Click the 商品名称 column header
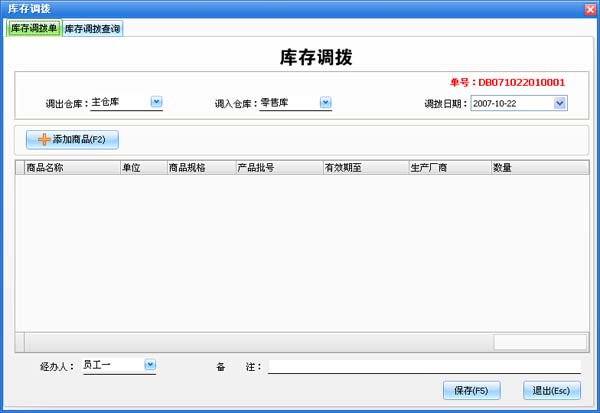Viewport: 600px width, 413px height. [x=70, y=168]
